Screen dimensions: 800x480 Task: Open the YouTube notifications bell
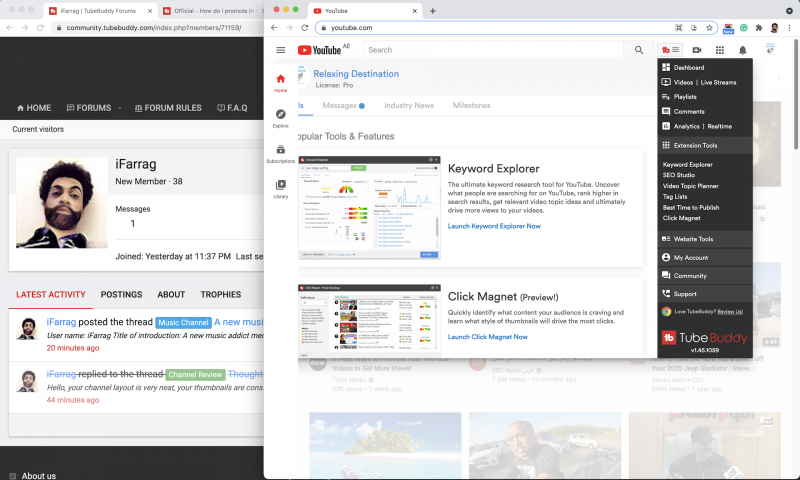(x=742, y=50)
